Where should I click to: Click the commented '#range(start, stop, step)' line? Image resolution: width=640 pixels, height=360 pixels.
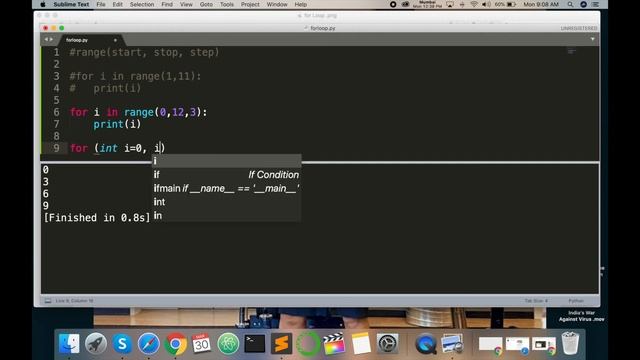(144, 52)
